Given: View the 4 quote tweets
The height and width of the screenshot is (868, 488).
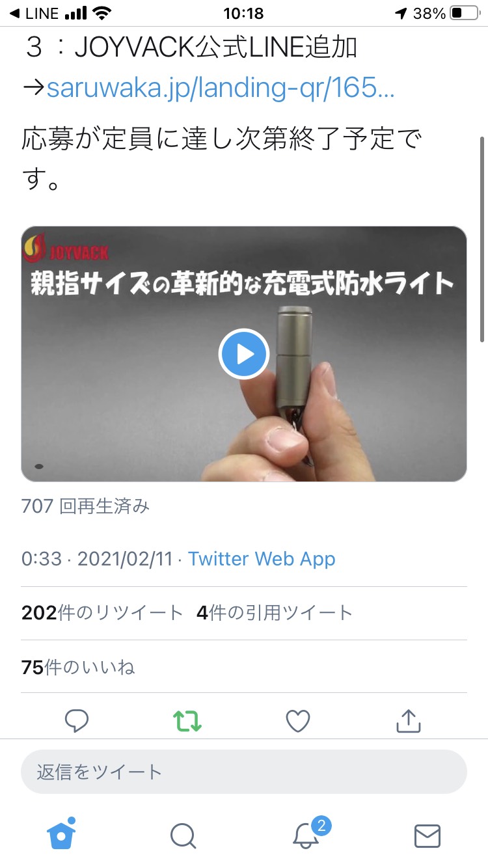Looking at the screenshot, I should 274,613.
